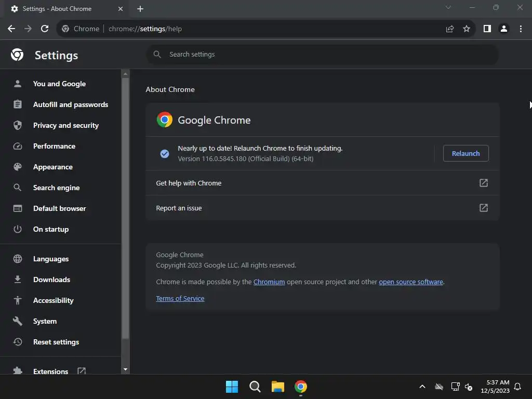Viewport: 532px width, 399px height.
Task: Click sidebar scrollbar up arrow
Action: click(125, 74)
